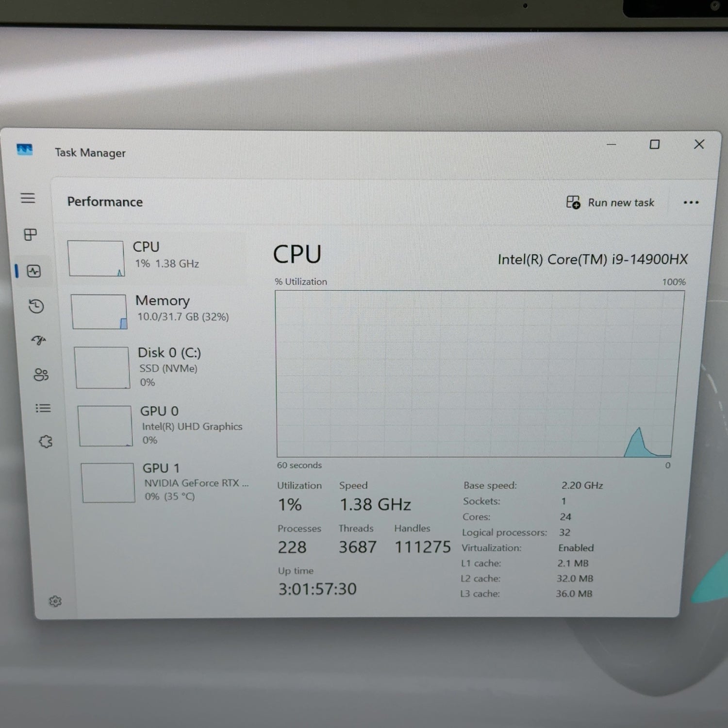
Task: Click the CPU mini graph thumbnail
Action: (x=96, y=258)
